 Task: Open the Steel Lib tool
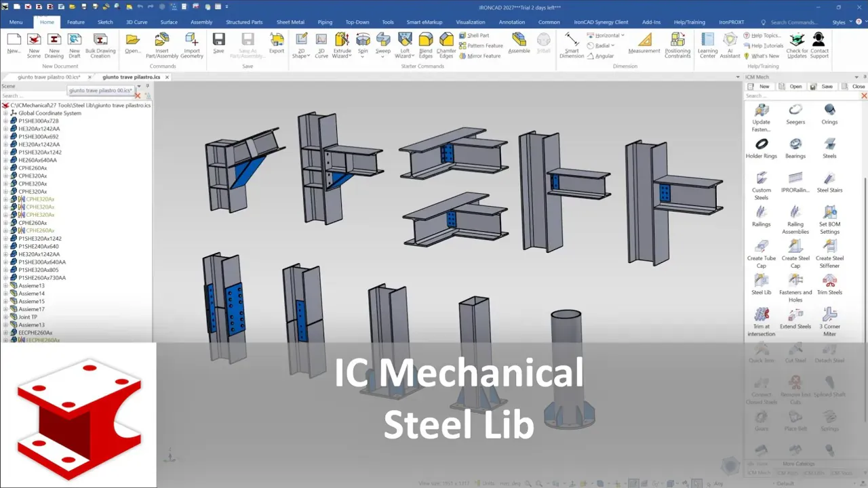(x=762, y=285)
